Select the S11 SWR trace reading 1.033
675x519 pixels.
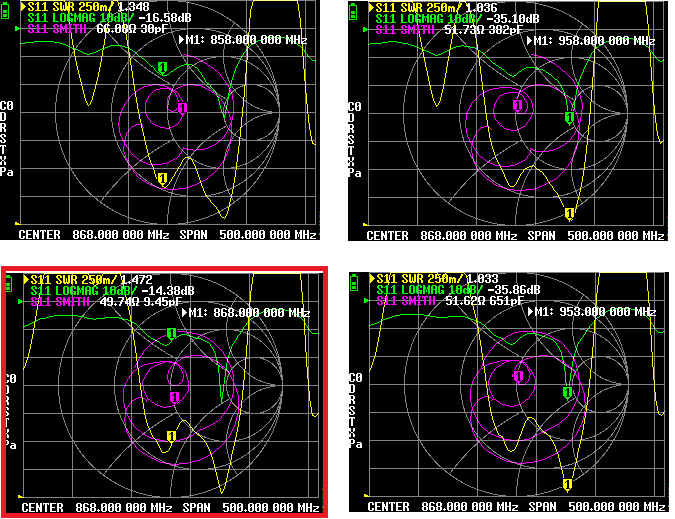434,279
